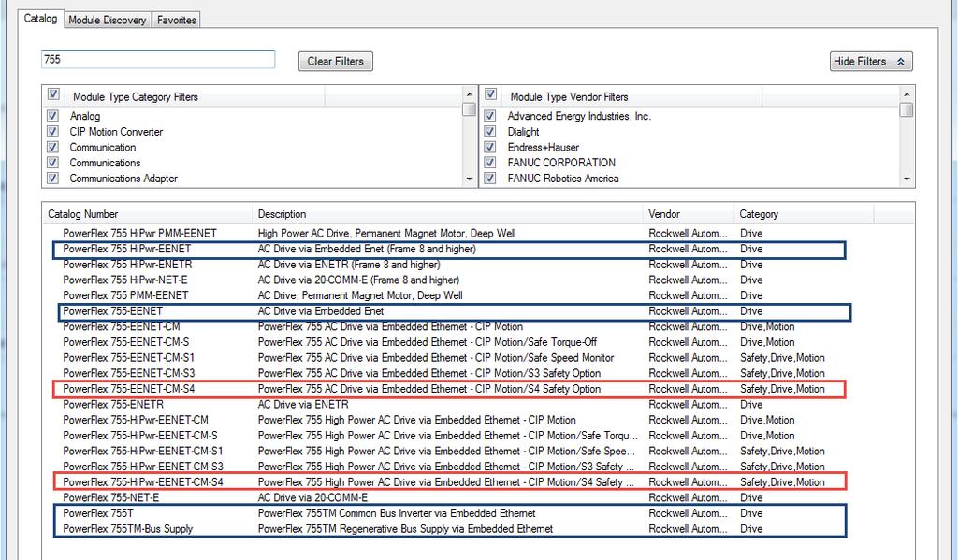Uncheck the CIP Motion Converter filter

pos(53,131)
